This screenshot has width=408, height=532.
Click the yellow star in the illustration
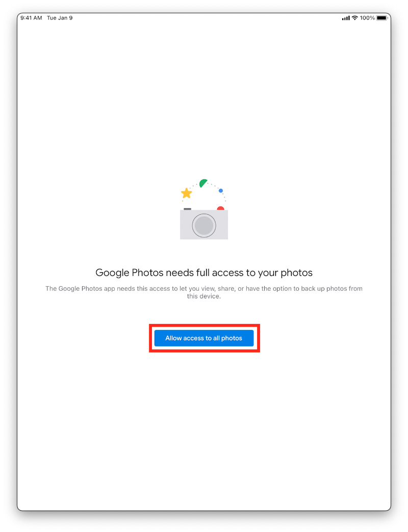pyautogui.click(x=187, y=193)
